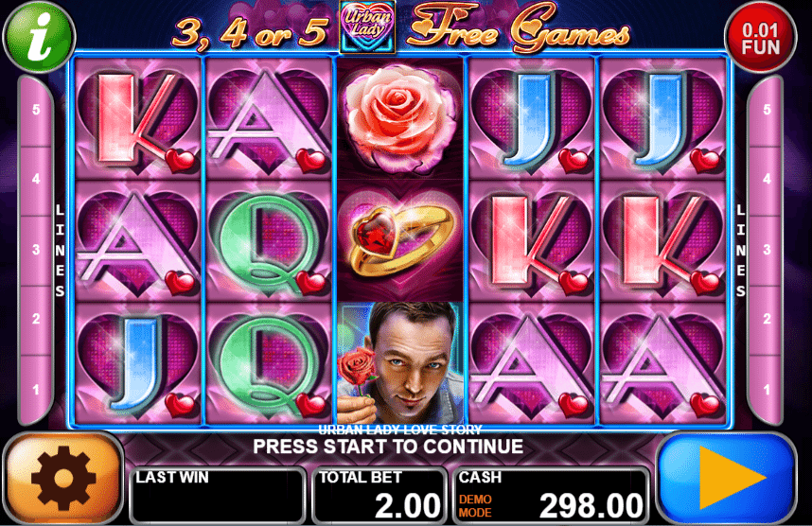This screenshot has width=812, height=526.
Task: Click the Press Start To Continue message
Action: 388,447
